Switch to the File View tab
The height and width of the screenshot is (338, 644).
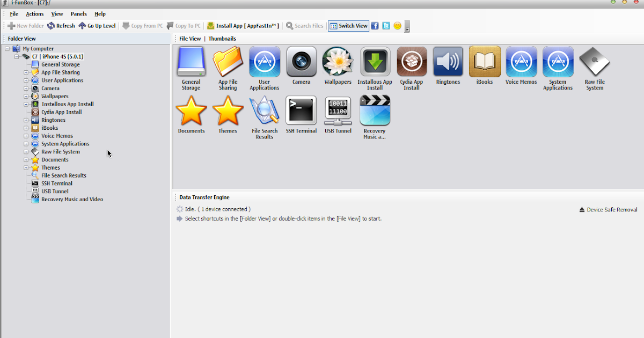tap(190, 39)
